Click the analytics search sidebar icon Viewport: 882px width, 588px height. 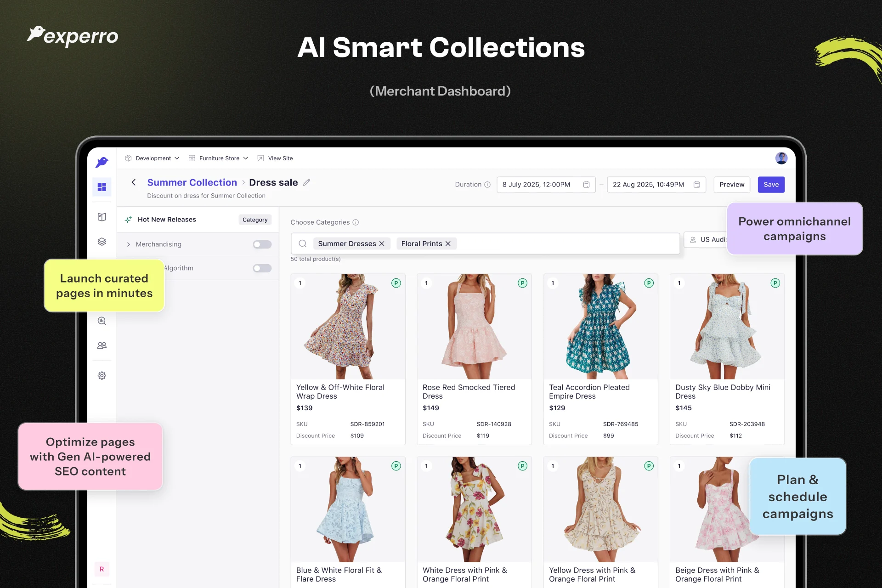point(102,321)
